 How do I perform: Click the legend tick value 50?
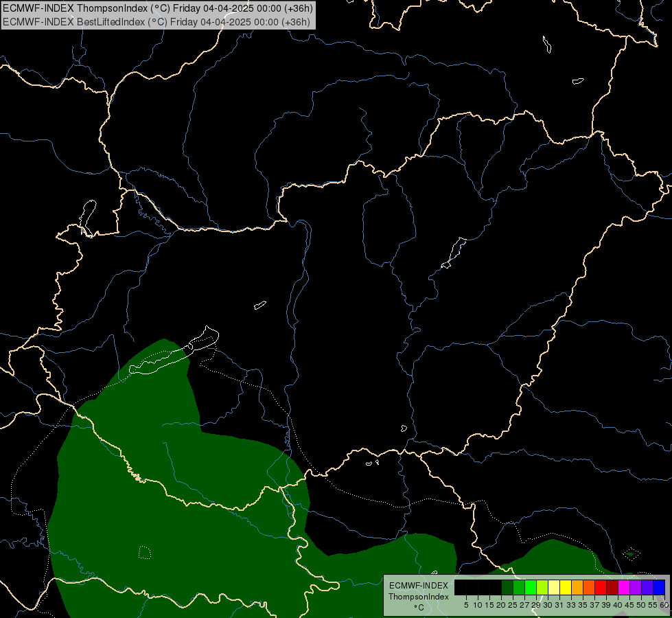coord(641,605)
